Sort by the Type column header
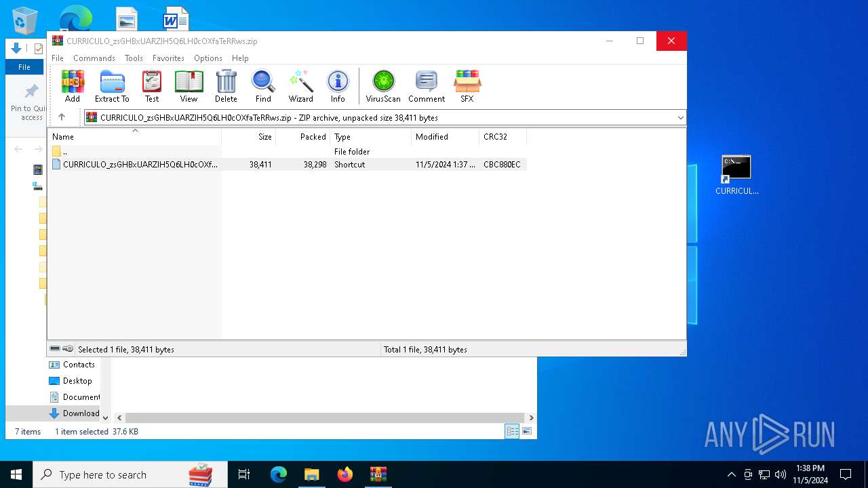The width and height of the screenshot is (868, 488). tap(370, 137)
